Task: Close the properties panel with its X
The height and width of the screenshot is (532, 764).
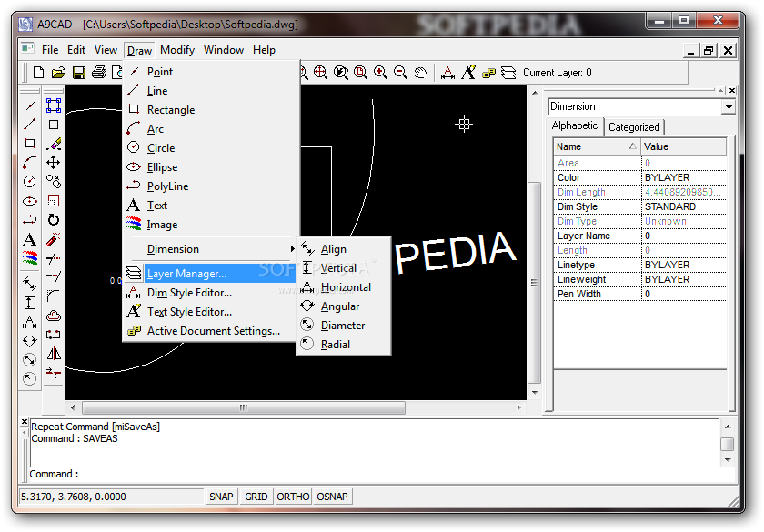Action: pos(732,91)
